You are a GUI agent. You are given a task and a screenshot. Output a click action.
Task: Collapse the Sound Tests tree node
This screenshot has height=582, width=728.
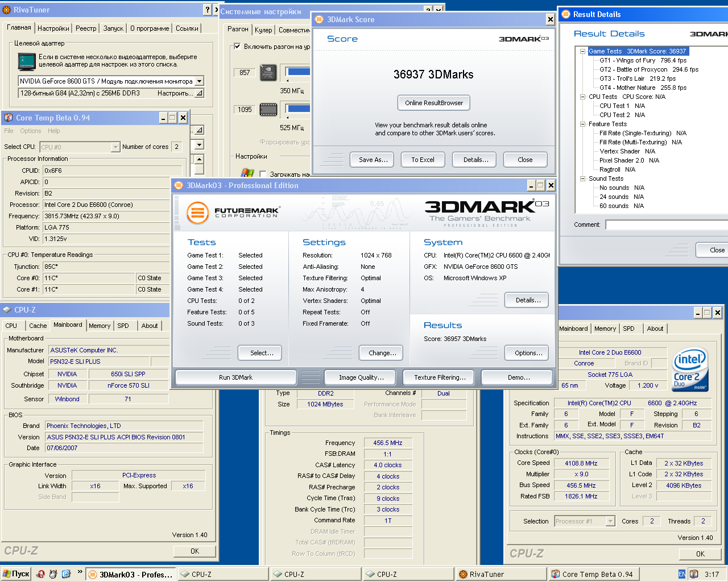click(x=582, y=178)
